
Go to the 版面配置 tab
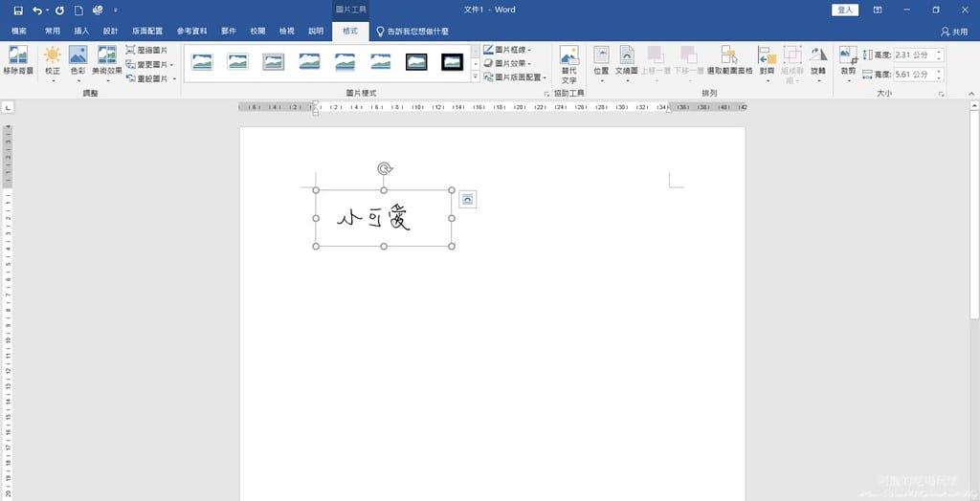point(147,31)
